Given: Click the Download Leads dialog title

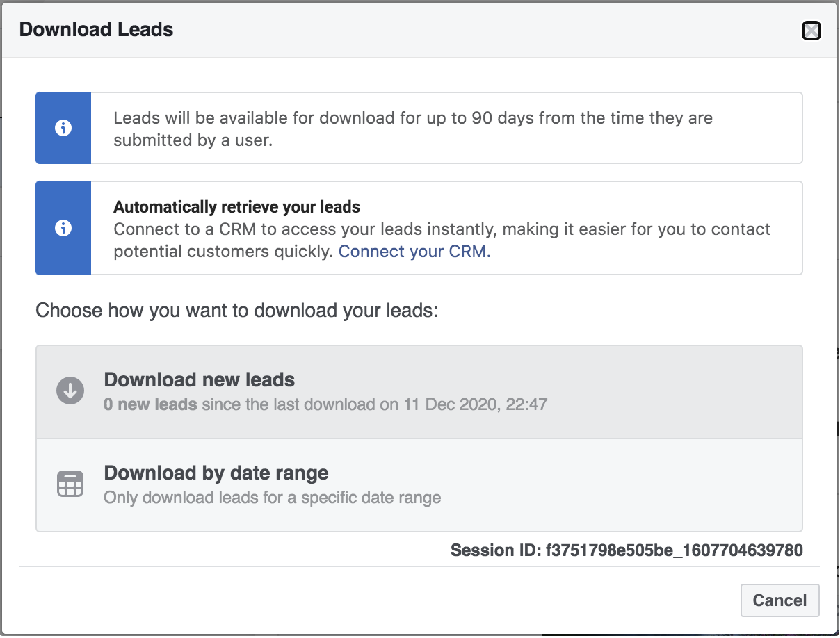Looking at the screenshot, I should point(97,30).
